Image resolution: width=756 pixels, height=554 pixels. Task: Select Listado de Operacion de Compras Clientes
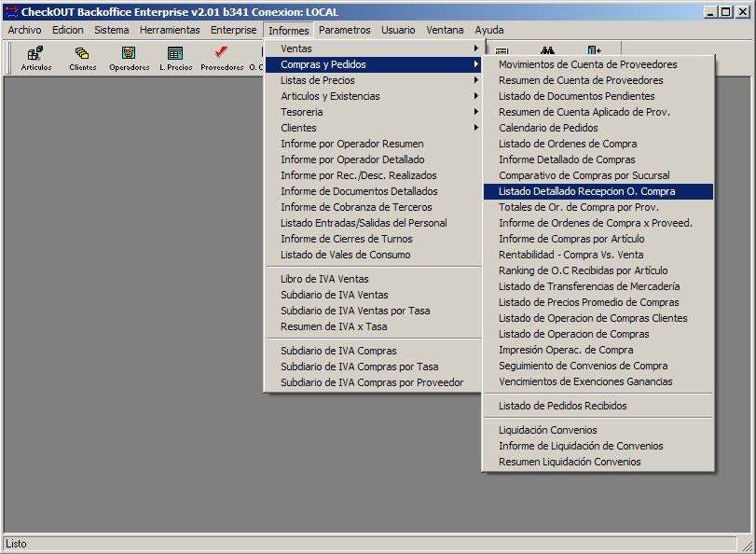pyautogui.click(x=598, y=319)
